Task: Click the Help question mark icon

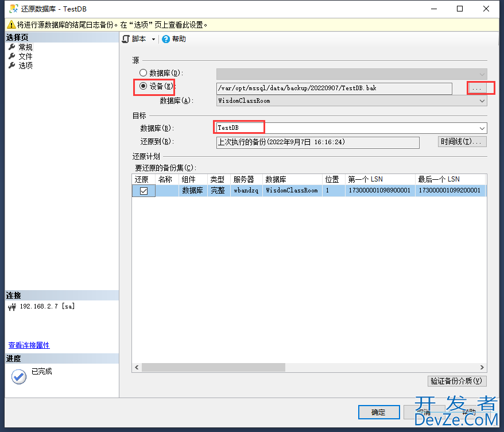Action: [x=166, y=39]
